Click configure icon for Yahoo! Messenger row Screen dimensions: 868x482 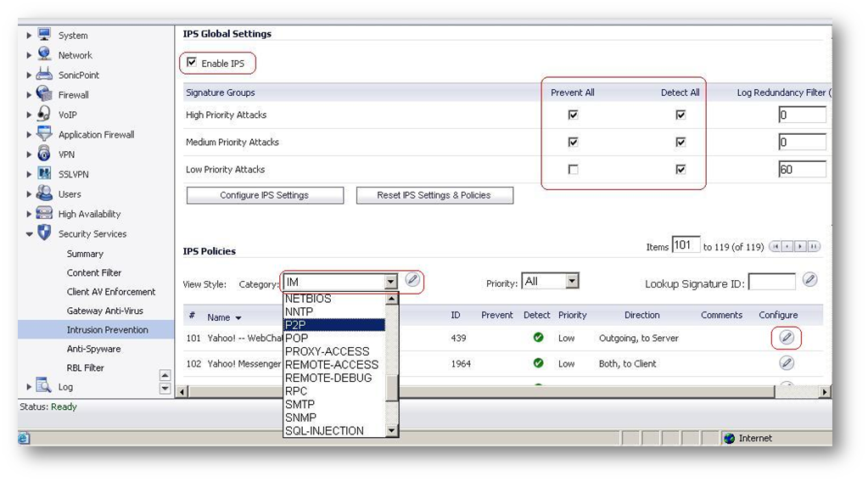(x=787, y=363)
